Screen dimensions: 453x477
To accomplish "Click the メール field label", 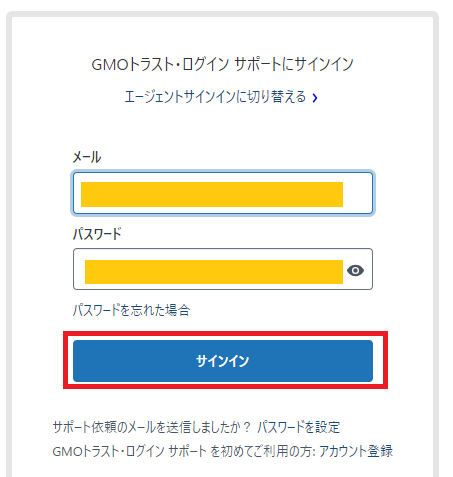I will (87, 157).
